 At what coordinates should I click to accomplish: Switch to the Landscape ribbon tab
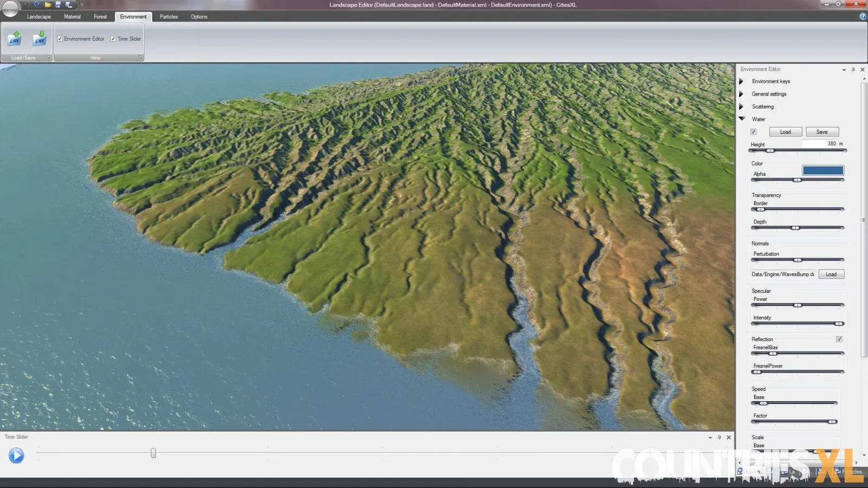[x=39, y=17]
